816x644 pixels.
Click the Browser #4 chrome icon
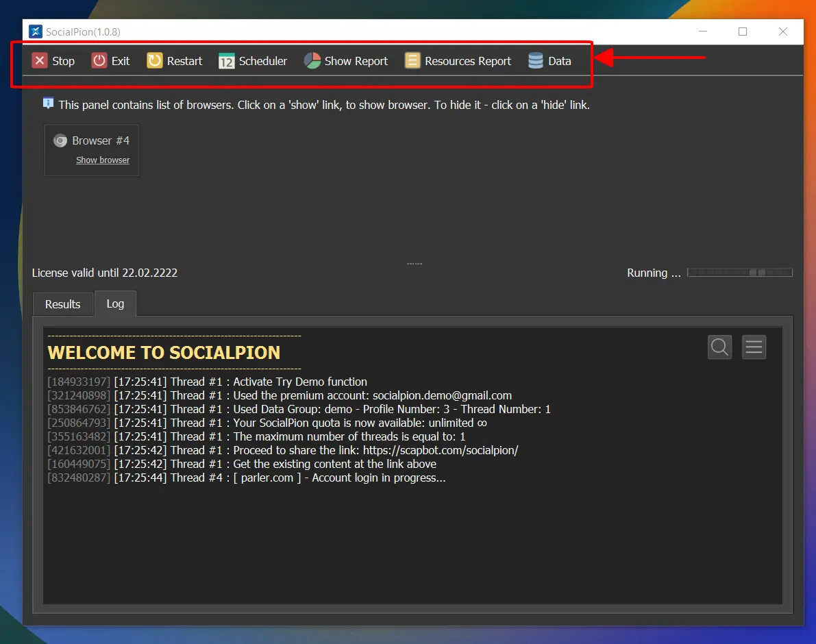[x=60, y=141]
